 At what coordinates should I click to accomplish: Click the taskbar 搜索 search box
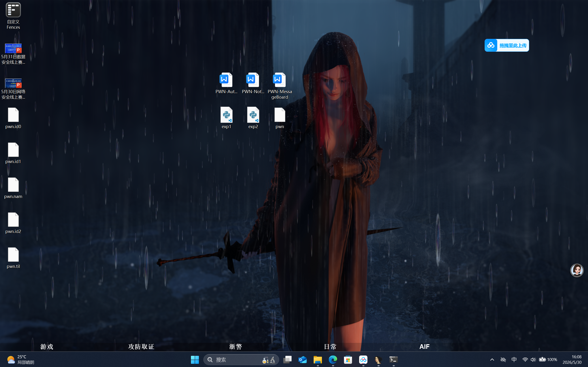241,359
